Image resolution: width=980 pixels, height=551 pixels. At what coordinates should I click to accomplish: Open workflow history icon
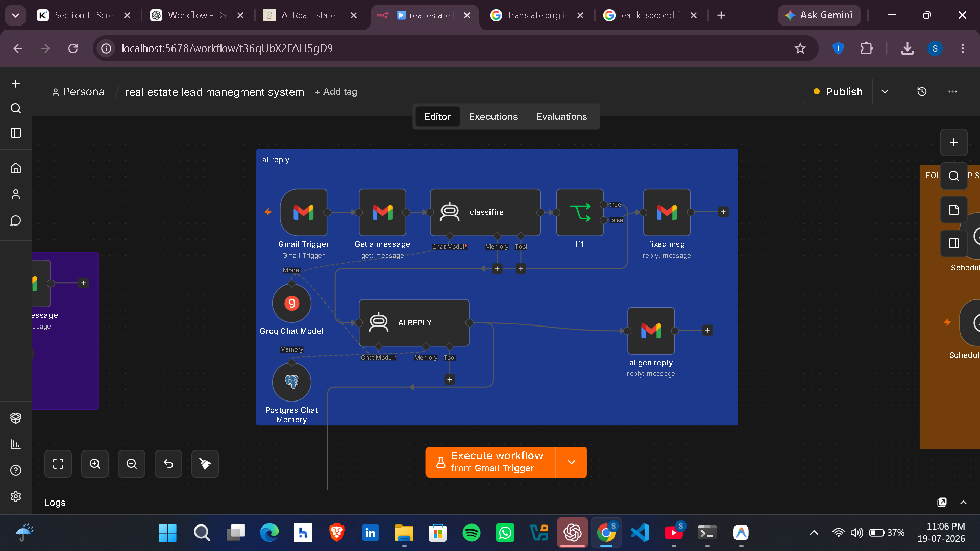tap(922, 92)
